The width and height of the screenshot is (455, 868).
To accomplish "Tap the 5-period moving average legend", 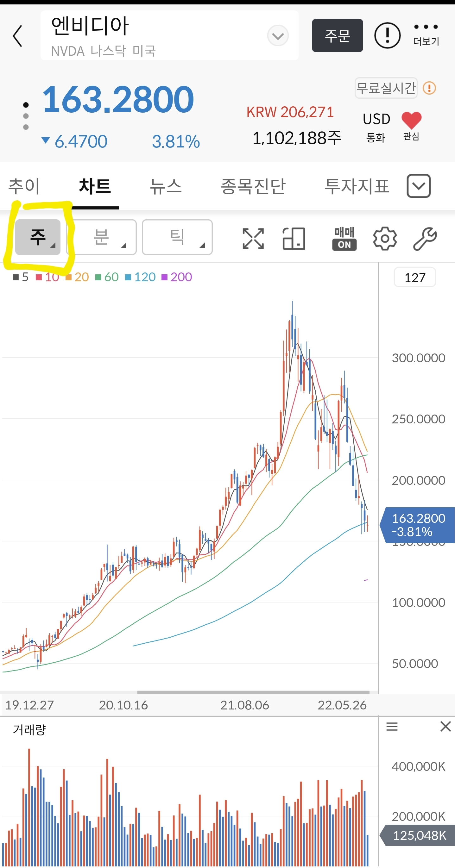I will [21, 277].
